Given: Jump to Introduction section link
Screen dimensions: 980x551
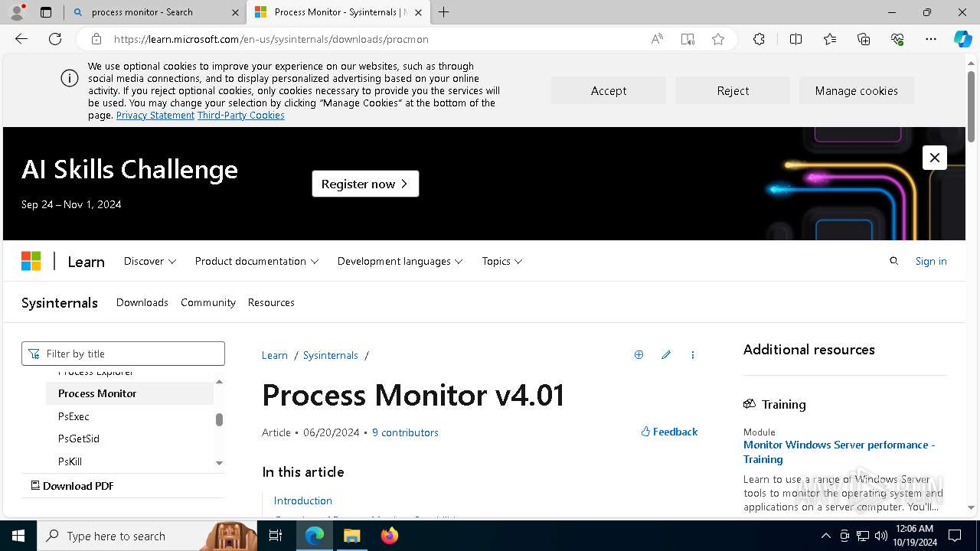Looking at the screenshot, I should pos(303,500).
